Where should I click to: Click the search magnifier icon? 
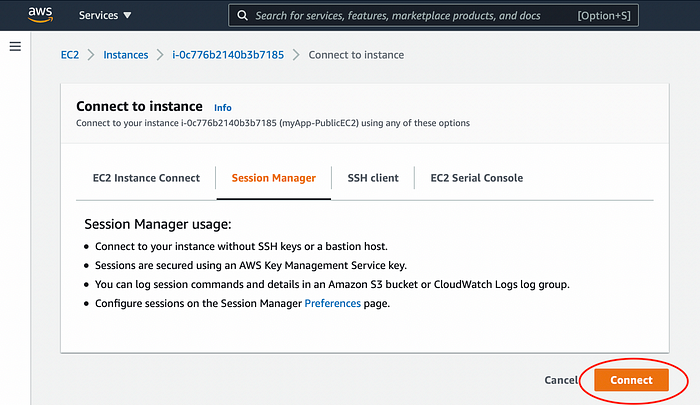[242, 16]
